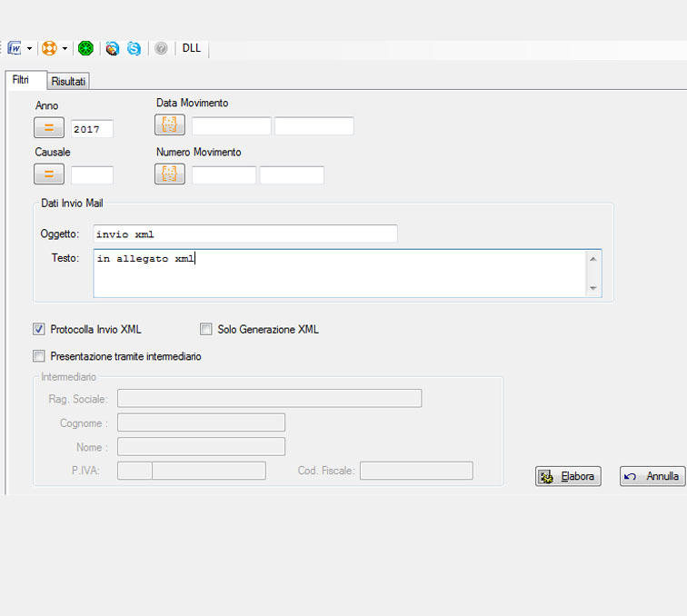Screen dimensions: 687x616
Task: Click the range operator button for Numero Movimento
Action: tap(170, 174)
